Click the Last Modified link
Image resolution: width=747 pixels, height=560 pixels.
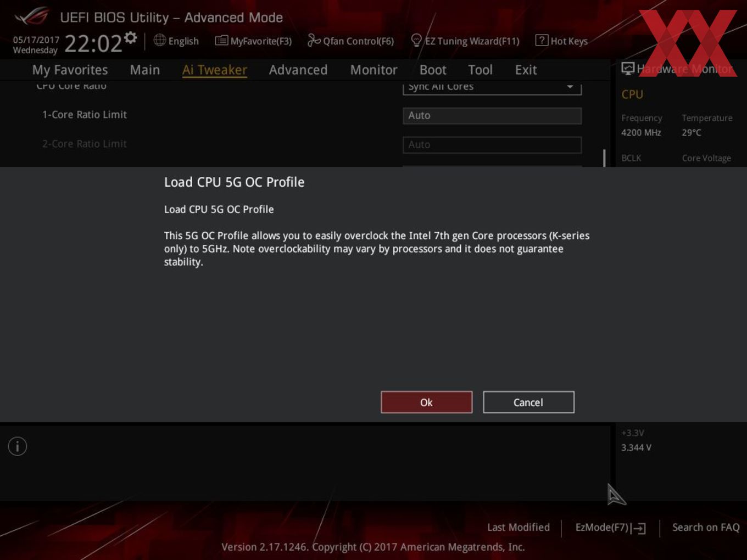519,527
